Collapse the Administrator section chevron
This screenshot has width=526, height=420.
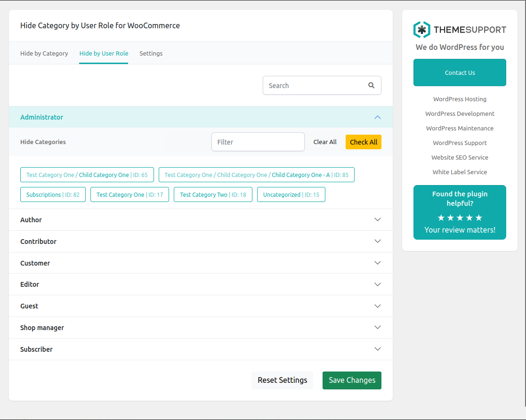click(x=377, y=117)
